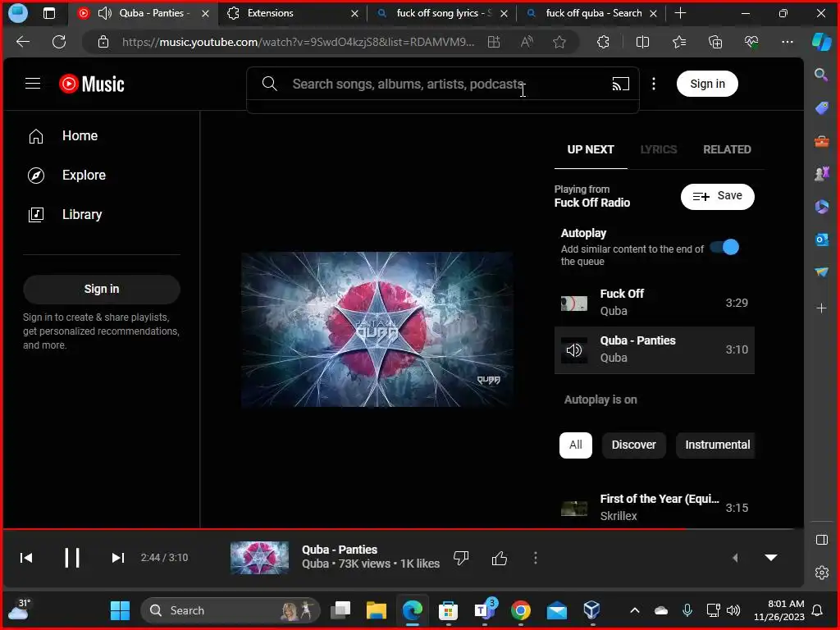Play Fuck Off by Quba in queue
The image size is (840, 630).
point(654,303)
